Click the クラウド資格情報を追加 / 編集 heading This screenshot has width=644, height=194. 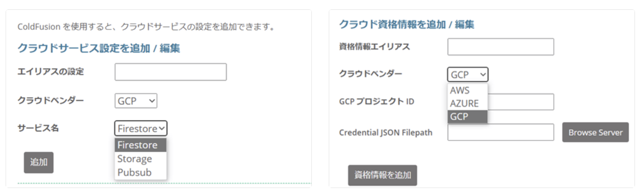(406, 25)
